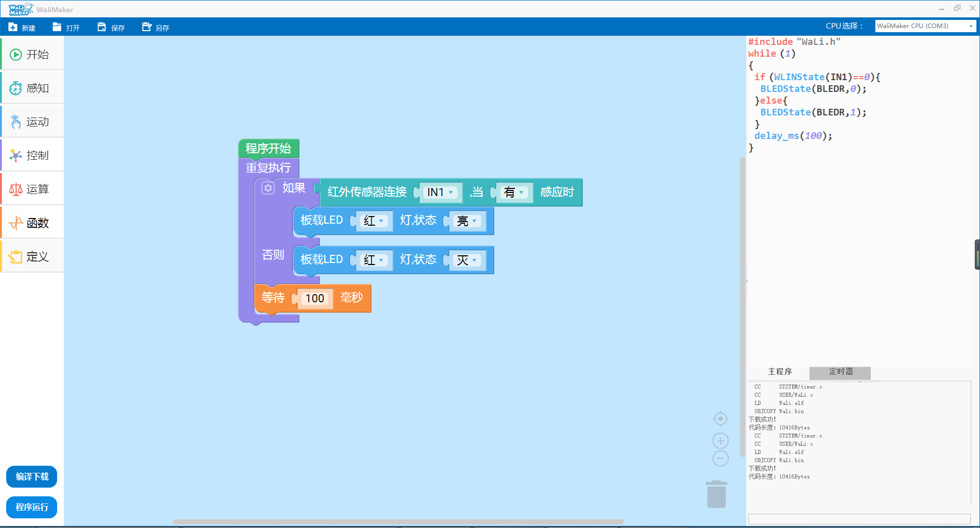Expand the IN1 port dropdown
Image resolution: width=980 pixels, height=528 pixels.
[x=440, y=193]
